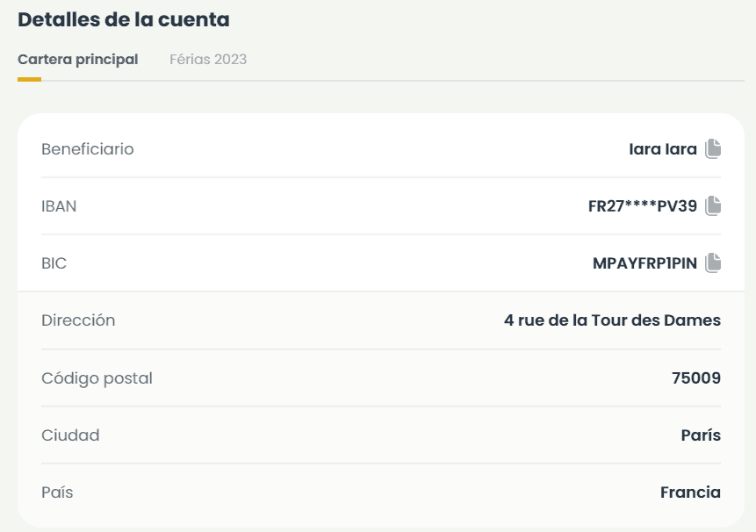Click the BIC row label
The width and height of the screenshot is (756, 532).
click(x=54, y=262)
